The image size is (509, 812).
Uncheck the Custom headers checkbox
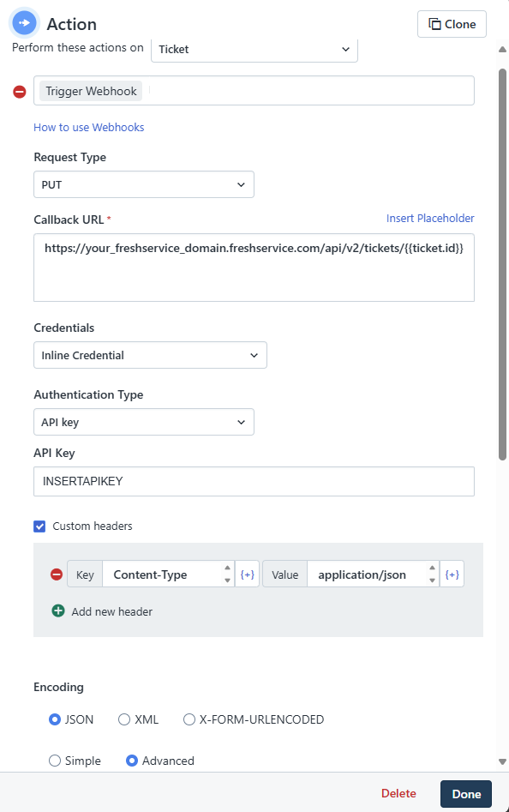pyautogui.click(x=39, y=526)
